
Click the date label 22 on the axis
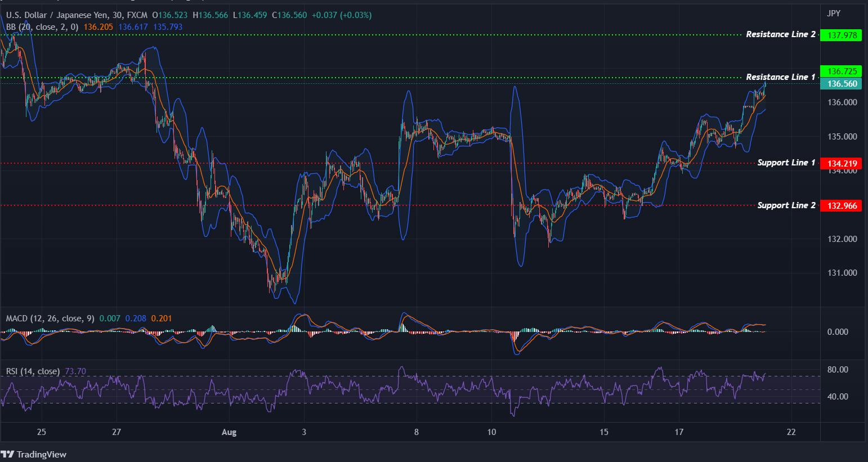[791, 432]
